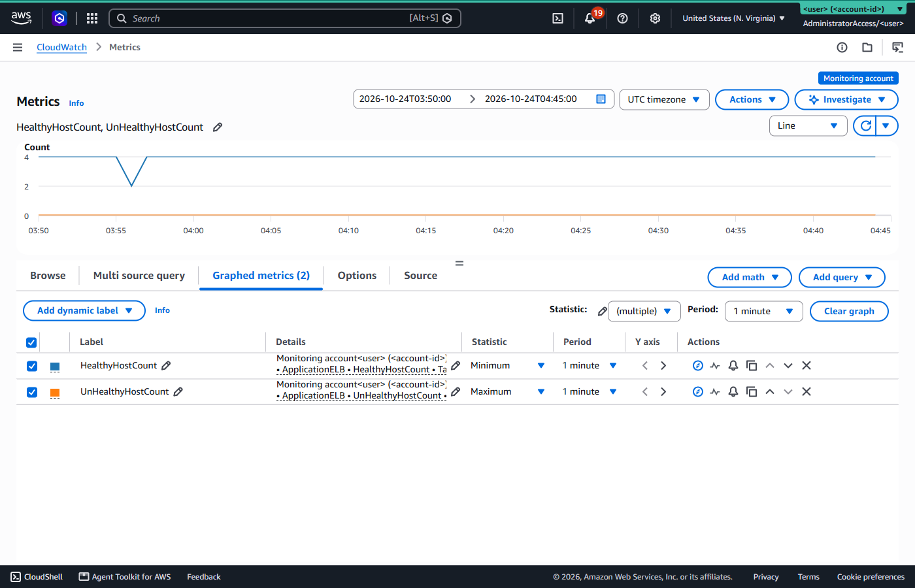The width and height of the screenshot is (915, 588).
Task: Duplicate the UnHealthyHostCount metric
Action: click(x=752, y=391)
